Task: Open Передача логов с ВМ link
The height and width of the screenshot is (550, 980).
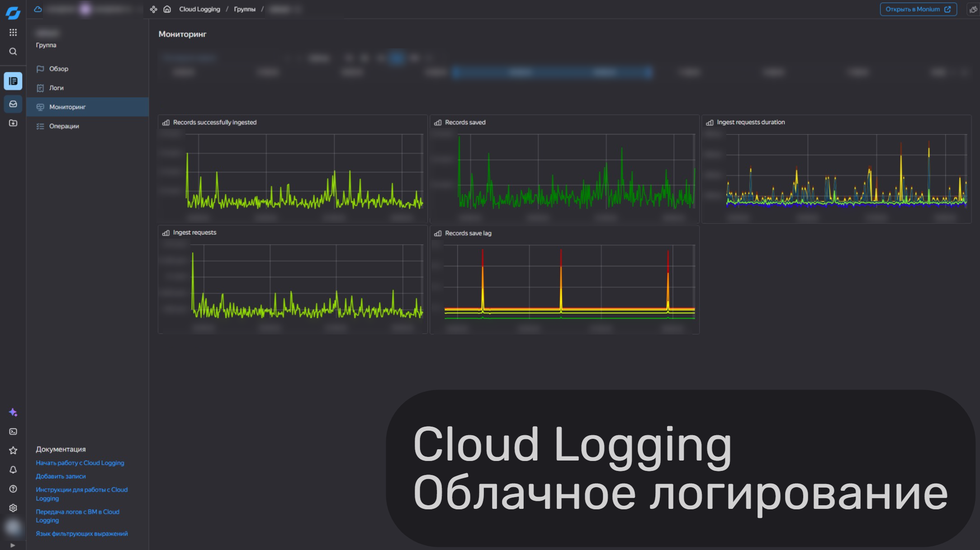Action: click(x=78, y=516)
